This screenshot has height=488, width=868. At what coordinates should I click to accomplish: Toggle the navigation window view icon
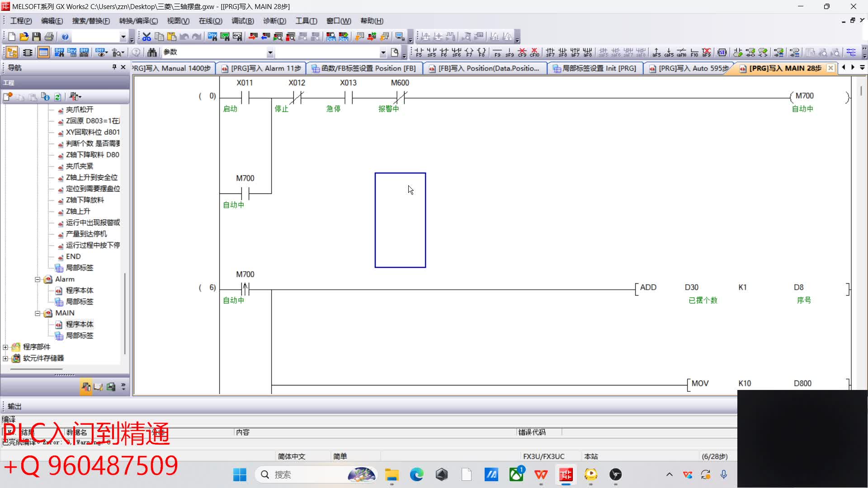pyautogui.click(x=12, y=52)
